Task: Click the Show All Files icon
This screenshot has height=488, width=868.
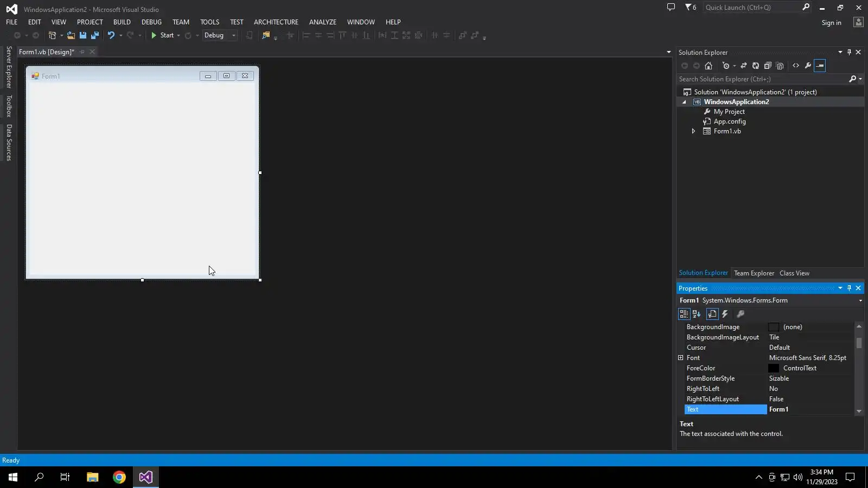Action: point(780,66)
